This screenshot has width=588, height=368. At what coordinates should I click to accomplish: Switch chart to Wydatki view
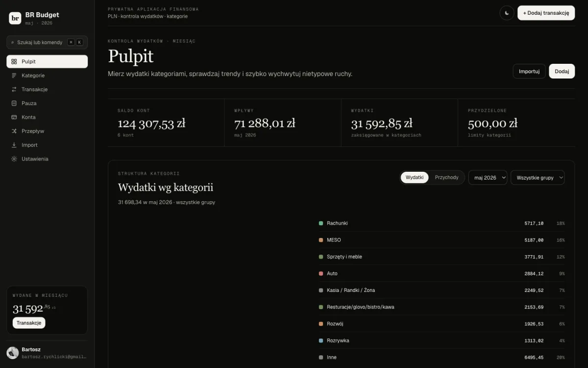415,178
